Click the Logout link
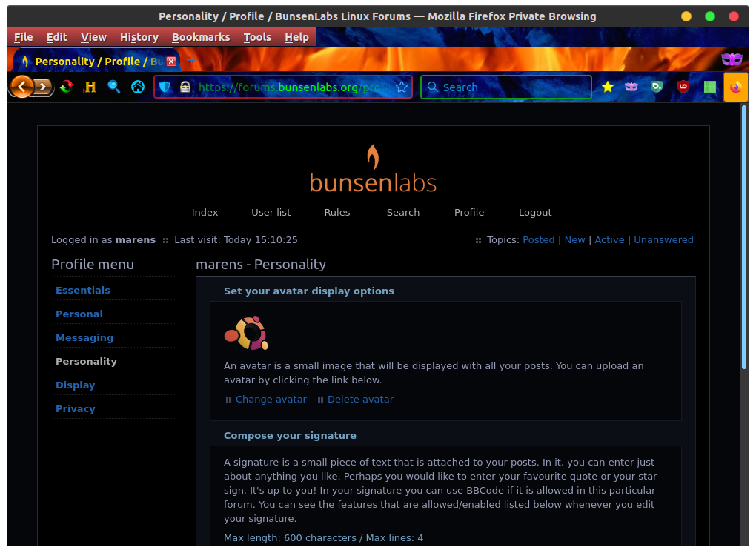The image size is (756, 553). click(x=535, y=213)
